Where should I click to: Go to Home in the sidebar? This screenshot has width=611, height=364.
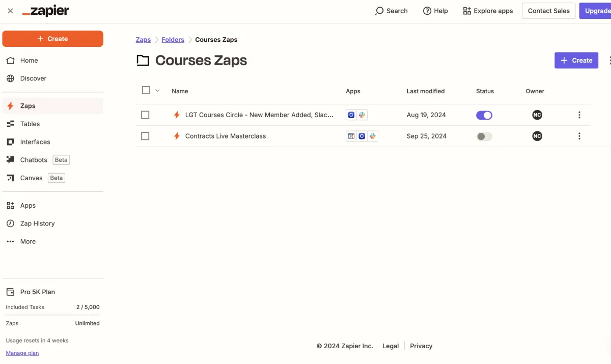pyautogui.click(x=53, y=60)
